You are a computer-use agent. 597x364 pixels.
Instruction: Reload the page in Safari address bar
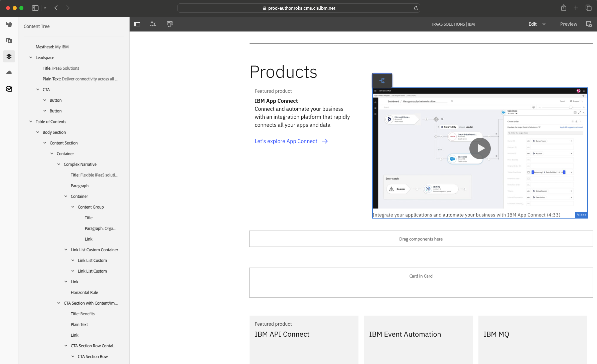[416, 8]
